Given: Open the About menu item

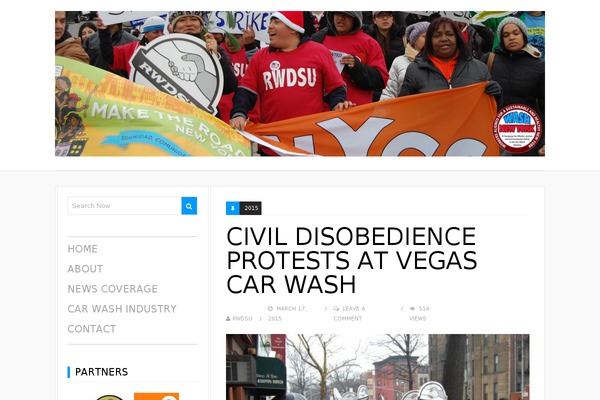Looking at the screenshot, I should [x=85, y=269].
